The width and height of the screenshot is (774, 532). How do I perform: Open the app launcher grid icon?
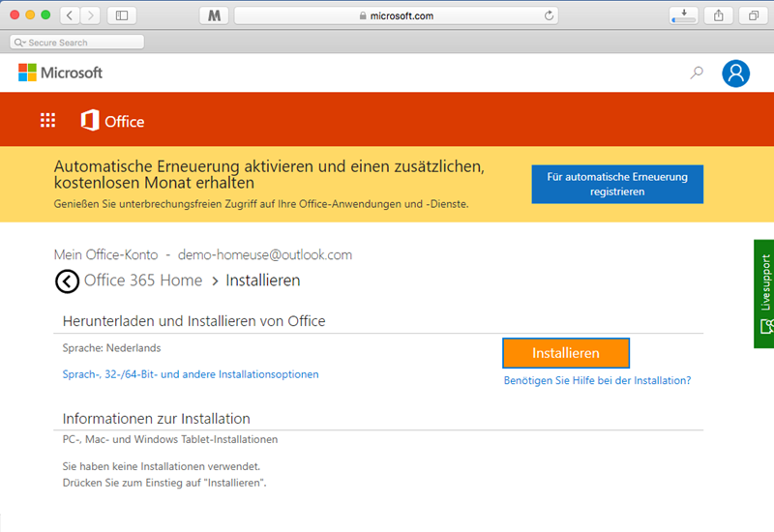[47, 120]
